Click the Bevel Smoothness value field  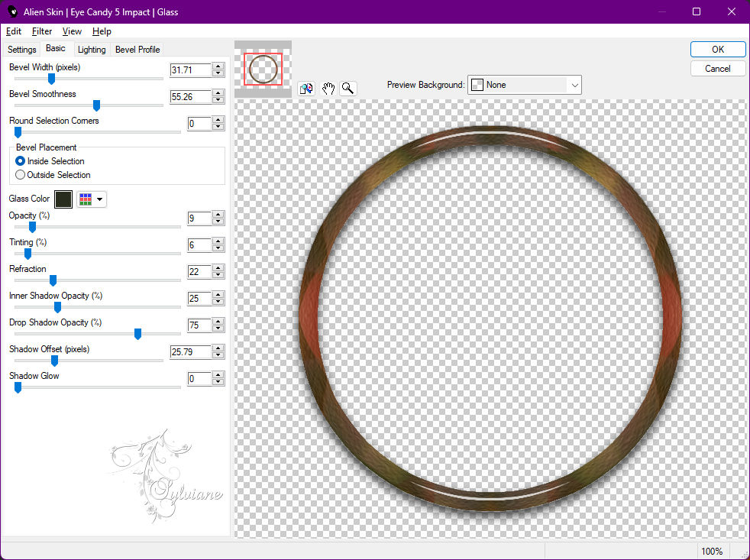(x=190, y=97)
